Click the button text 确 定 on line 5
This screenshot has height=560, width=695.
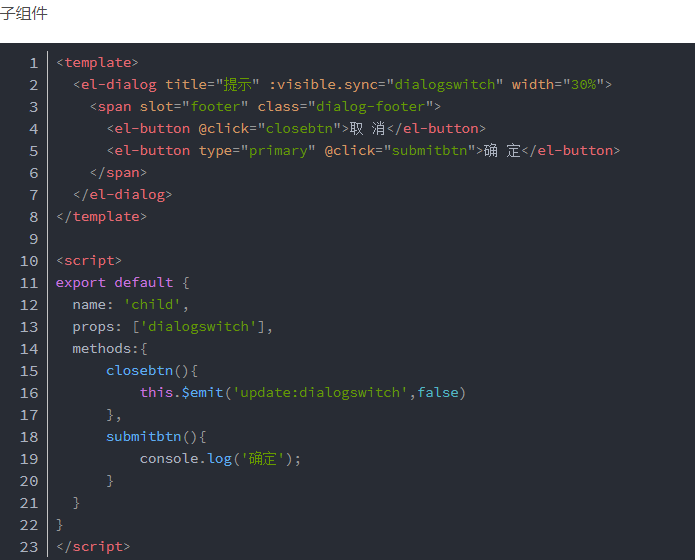(x=502, y=151)
